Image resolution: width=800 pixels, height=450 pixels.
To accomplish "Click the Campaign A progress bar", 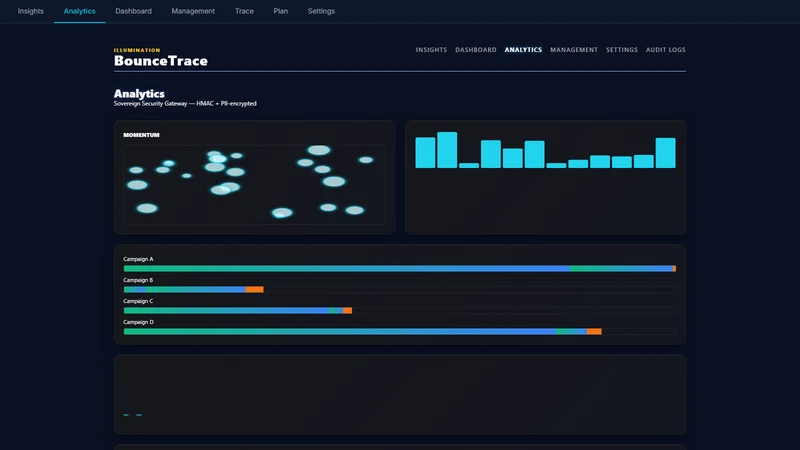I will (x=399, y=268).
